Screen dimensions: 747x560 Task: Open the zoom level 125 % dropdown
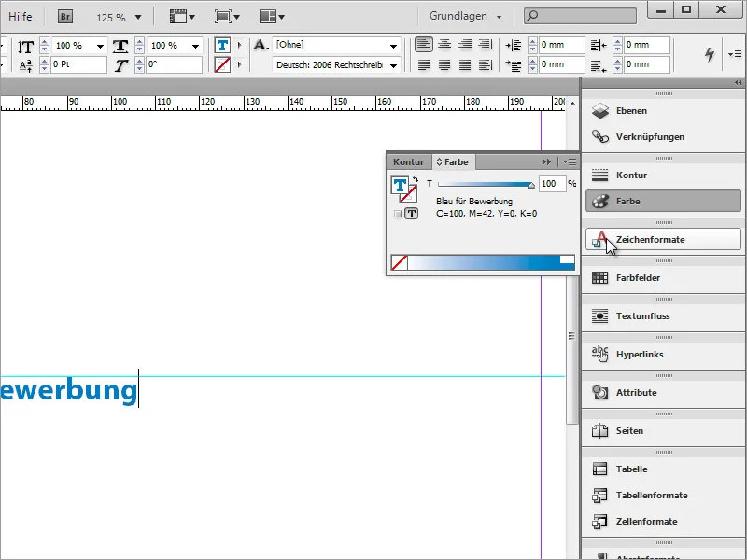click(x=138, y=17)
